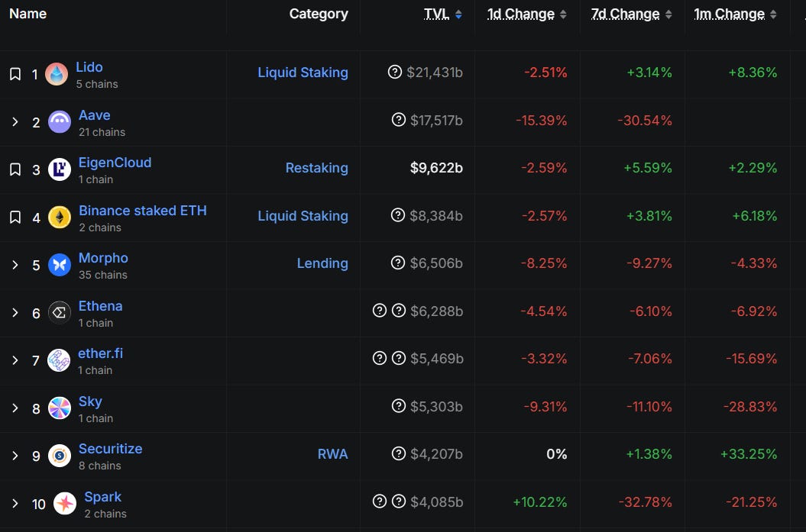Open the Sky protocol link
The height and width of the screenshot is (532, 806).
[x=90, y=401]
